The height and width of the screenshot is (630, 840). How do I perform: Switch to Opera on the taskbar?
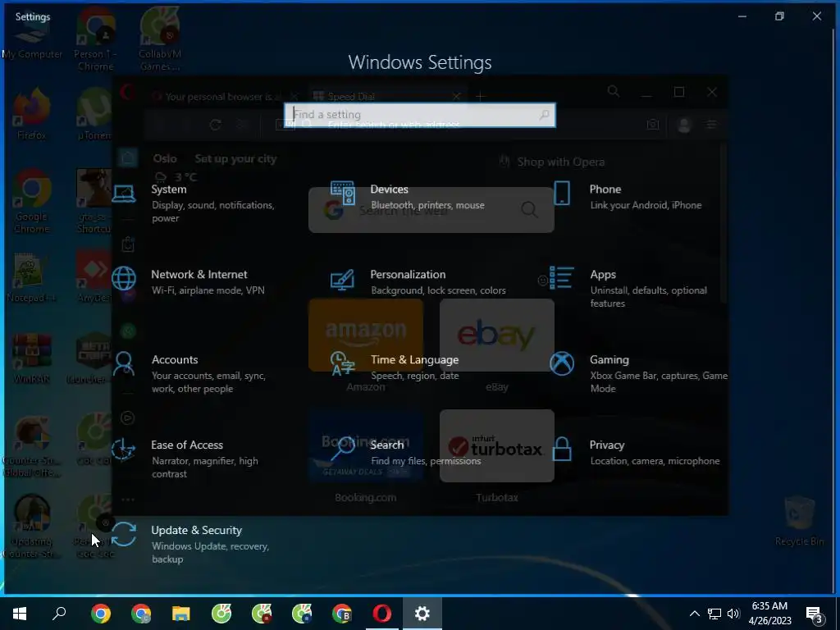(x=382, y=614)
